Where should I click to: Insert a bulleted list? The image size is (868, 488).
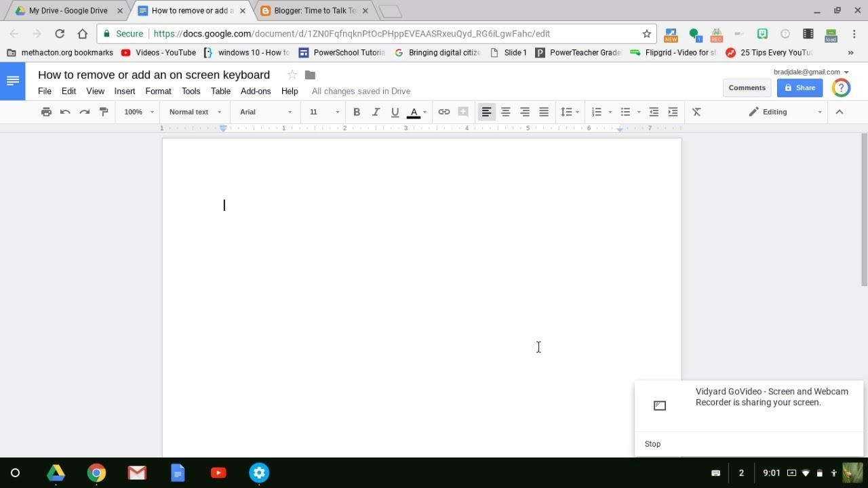(625, 112)
